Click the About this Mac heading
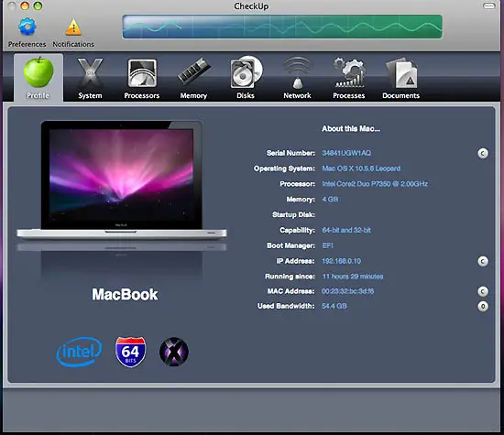 351,129
